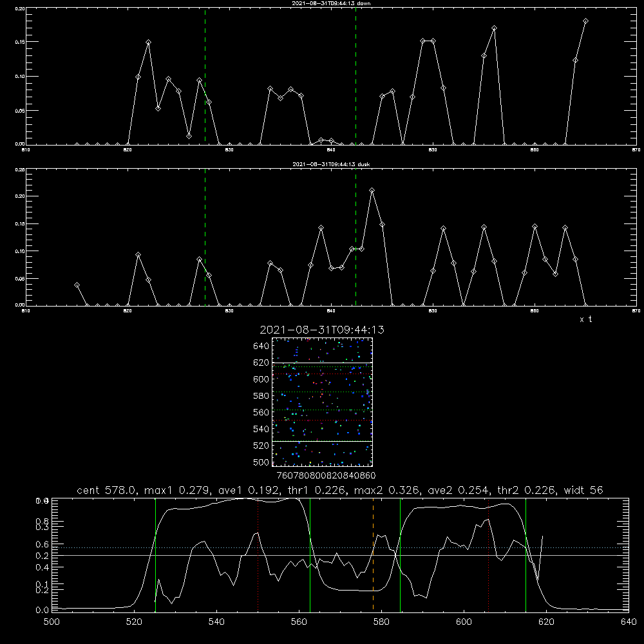Click the red dotted line at 550 in bottom plot
The image size is (644, 644).
coord(258,554)
